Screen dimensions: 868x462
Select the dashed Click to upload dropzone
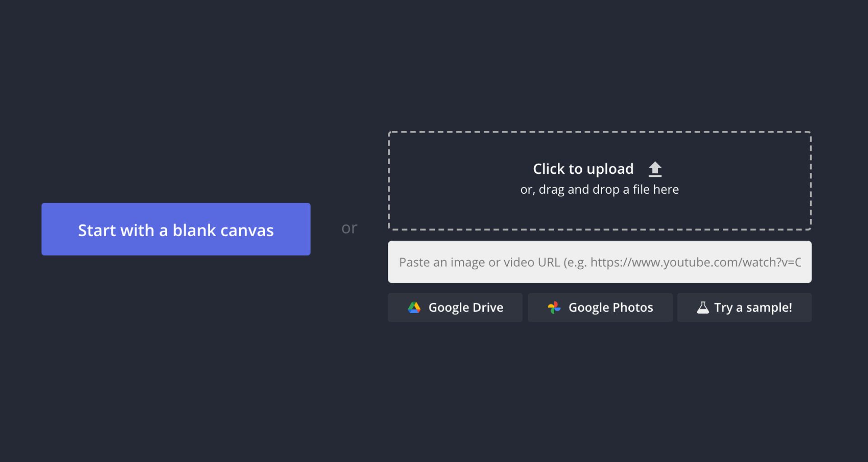pyautogui.click(x=600, y=181)
